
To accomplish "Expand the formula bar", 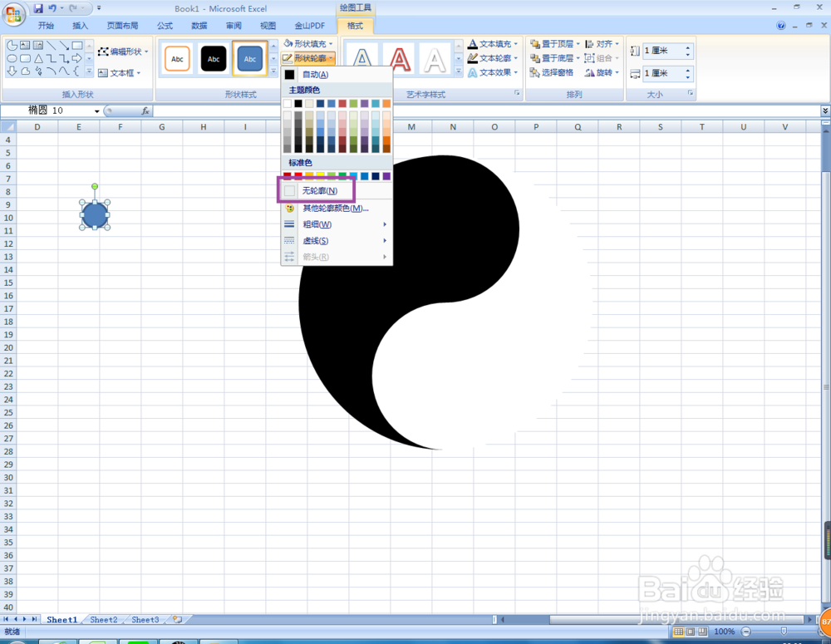I will [825, 111].
